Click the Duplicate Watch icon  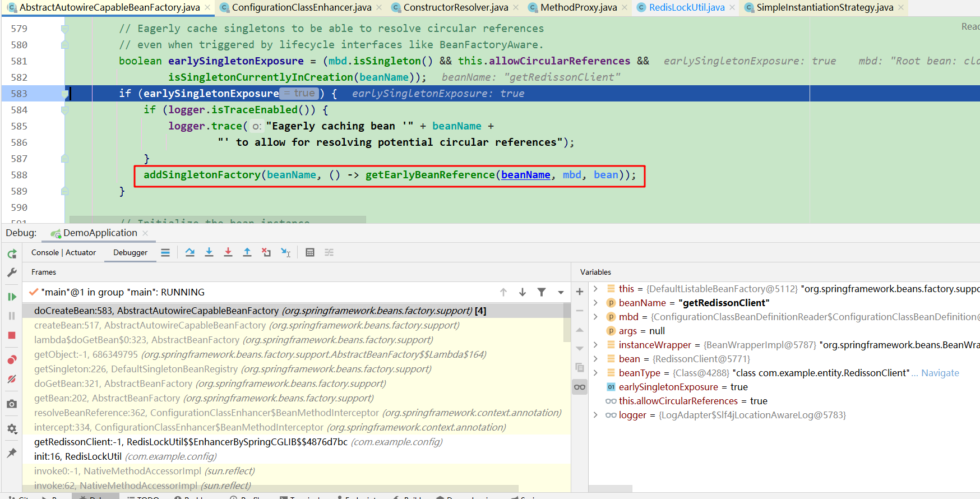[x=580, y=368]
